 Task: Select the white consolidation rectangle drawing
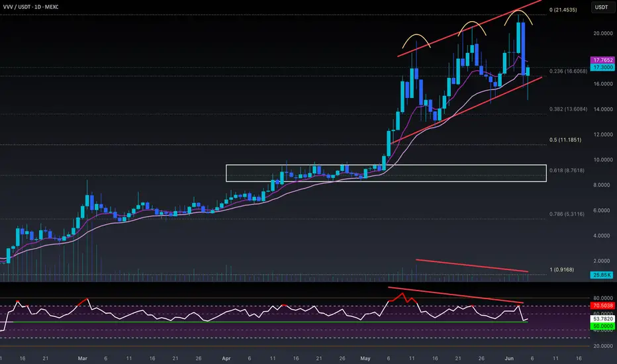click(386, 173)
